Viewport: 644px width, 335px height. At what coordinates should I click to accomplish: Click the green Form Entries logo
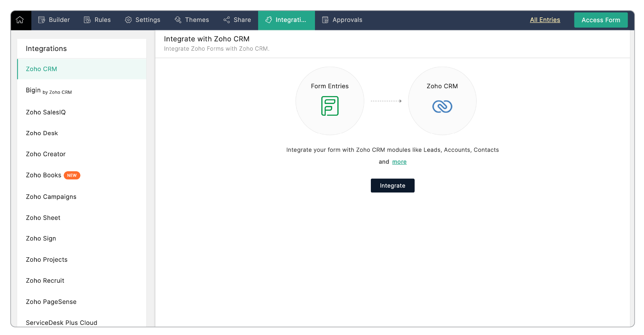coord(330,106)
